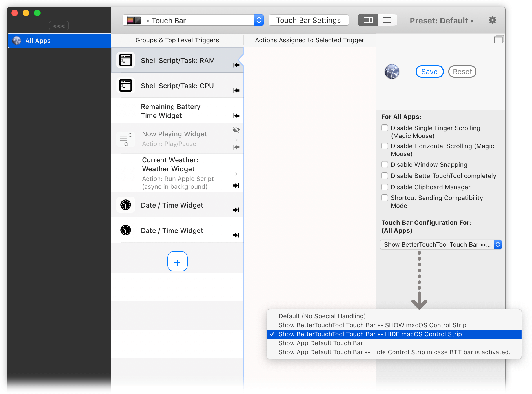The image size is (532, 394).
Task: Click the alignment arrow on Shell Script CPU row
Action: (236, 90)
